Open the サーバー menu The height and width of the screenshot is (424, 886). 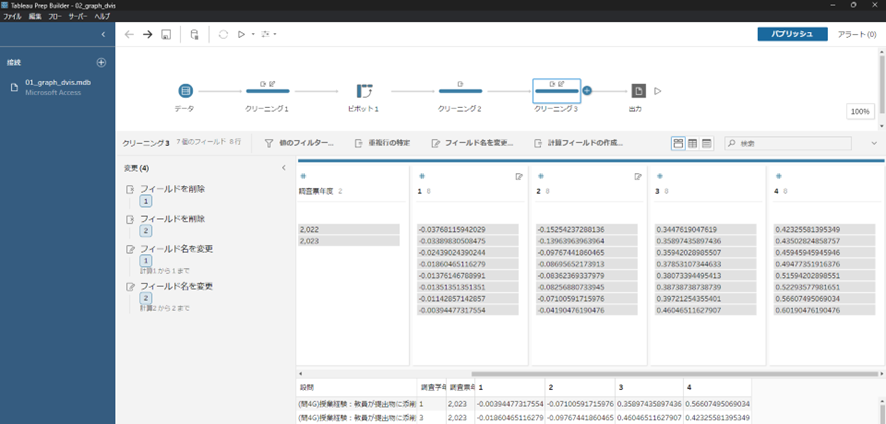pos(78,17)
